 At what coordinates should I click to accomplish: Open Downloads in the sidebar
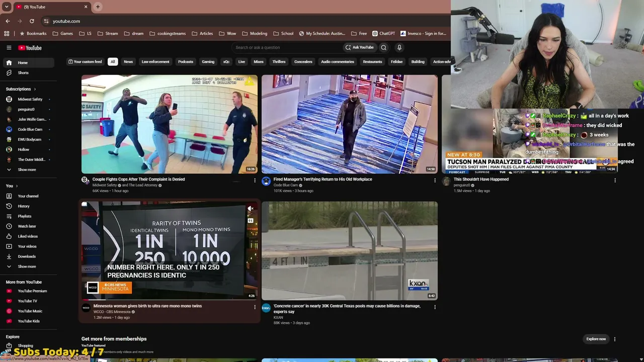[28, 256]
